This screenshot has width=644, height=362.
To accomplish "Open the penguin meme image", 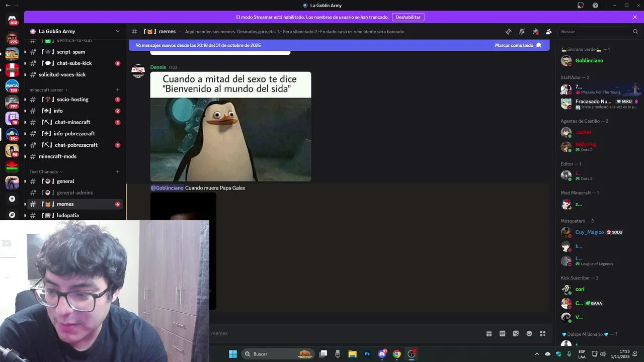I will 230,127.
